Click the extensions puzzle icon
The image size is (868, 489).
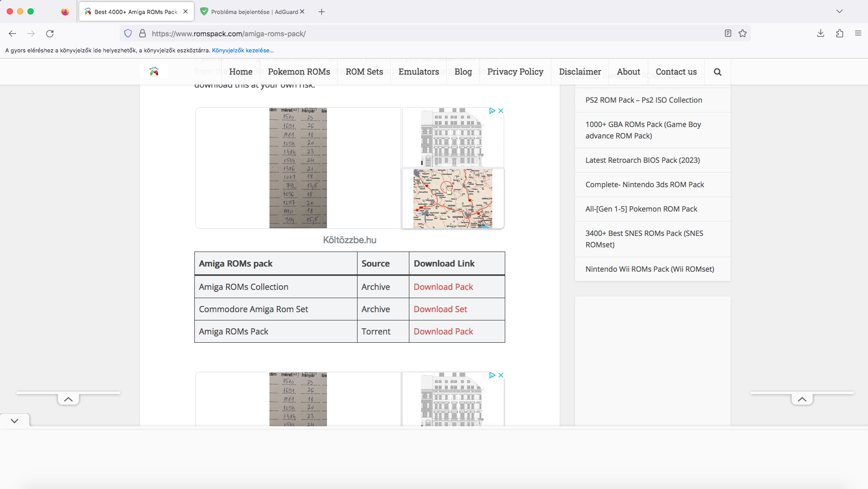pos(839,33)
